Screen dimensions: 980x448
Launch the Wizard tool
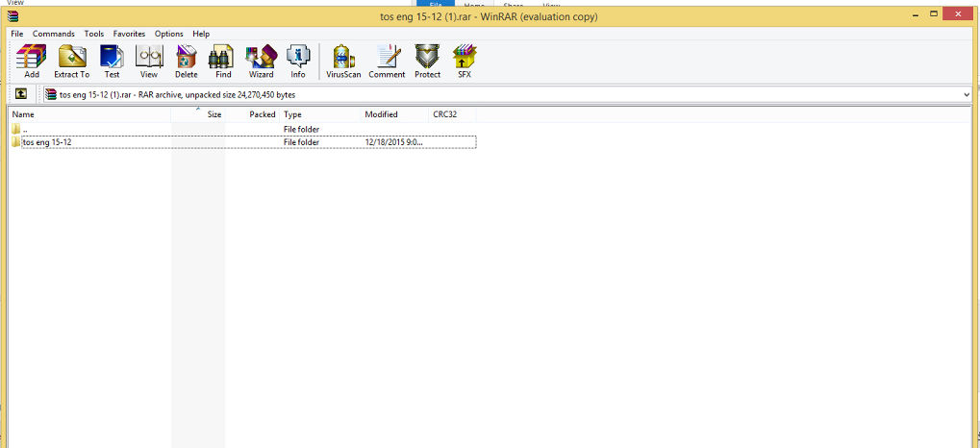pos(261,61)
